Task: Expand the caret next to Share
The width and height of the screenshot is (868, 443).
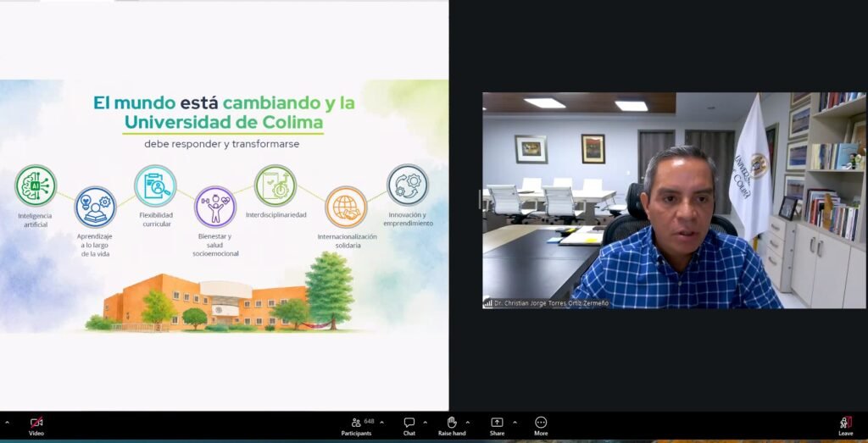Action: click(515, 423)
